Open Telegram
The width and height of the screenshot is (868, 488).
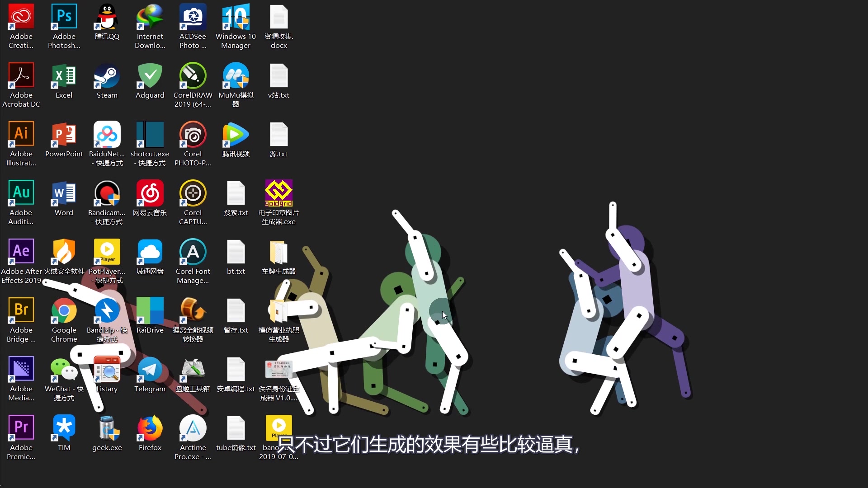[x=150, y=371]
